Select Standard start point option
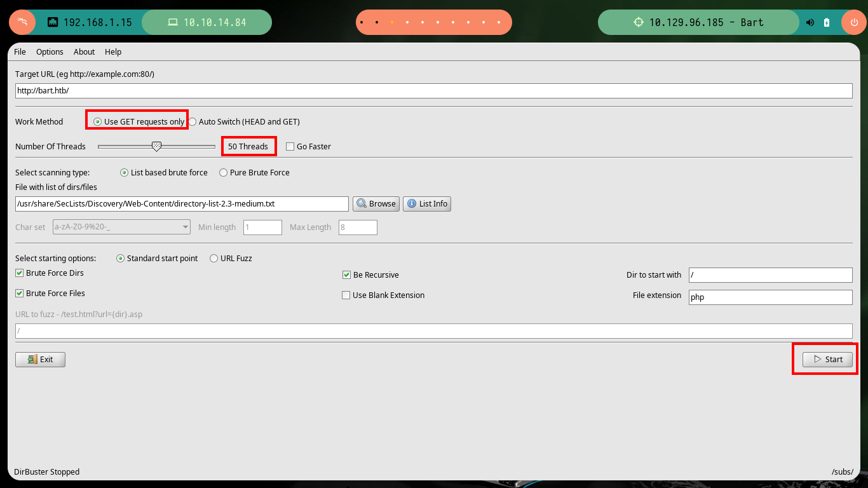This screenshot has width=868, height=488. coord(157,258)
